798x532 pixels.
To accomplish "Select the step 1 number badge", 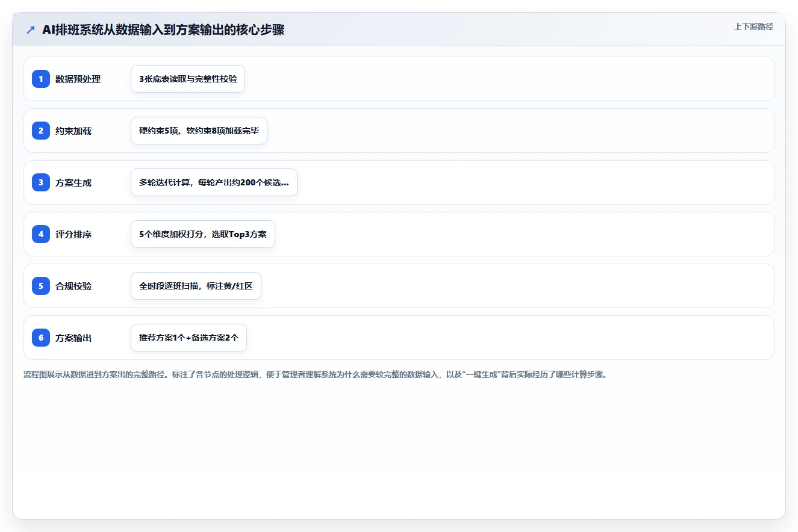I will pos(41,79).
